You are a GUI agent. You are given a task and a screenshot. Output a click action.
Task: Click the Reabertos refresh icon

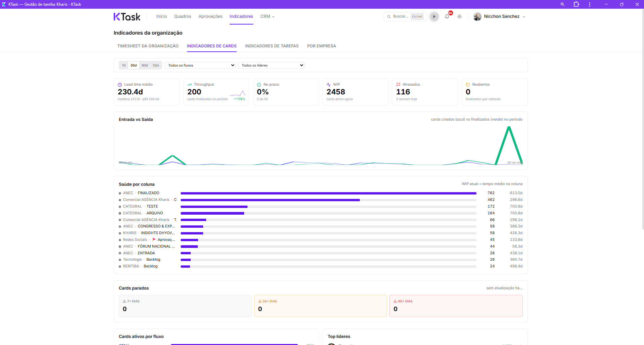pos(468,85)
